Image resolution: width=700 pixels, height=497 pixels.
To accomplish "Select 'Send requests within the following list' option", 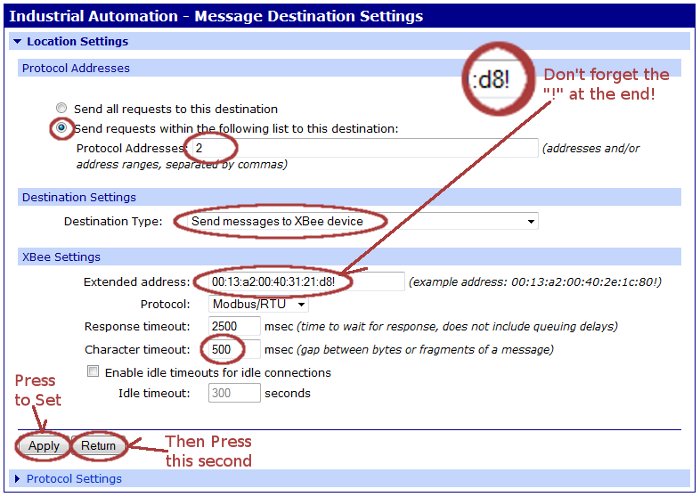I will [62, 128].
